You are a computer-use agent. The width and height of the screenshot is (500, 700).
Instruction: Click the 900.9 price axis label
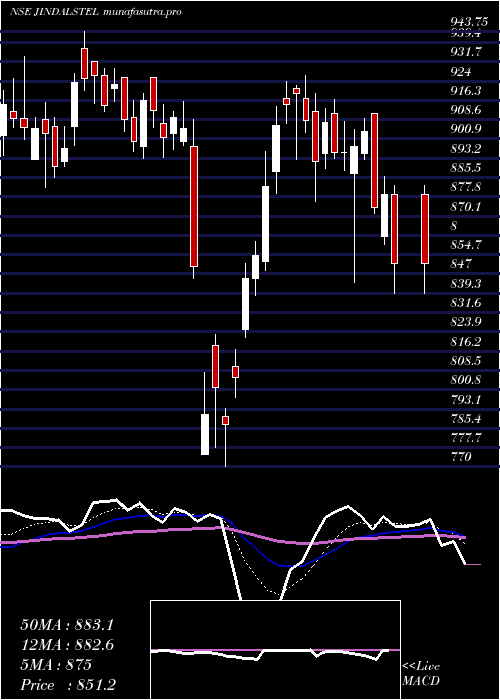point(467,129)
